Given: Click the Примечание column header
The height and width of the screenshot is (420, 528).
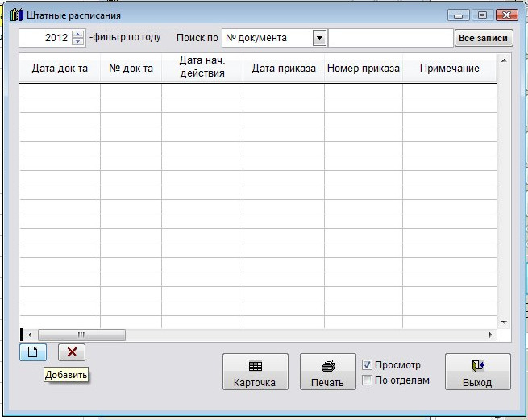Looking at the screenshot, I should point(450,69).
